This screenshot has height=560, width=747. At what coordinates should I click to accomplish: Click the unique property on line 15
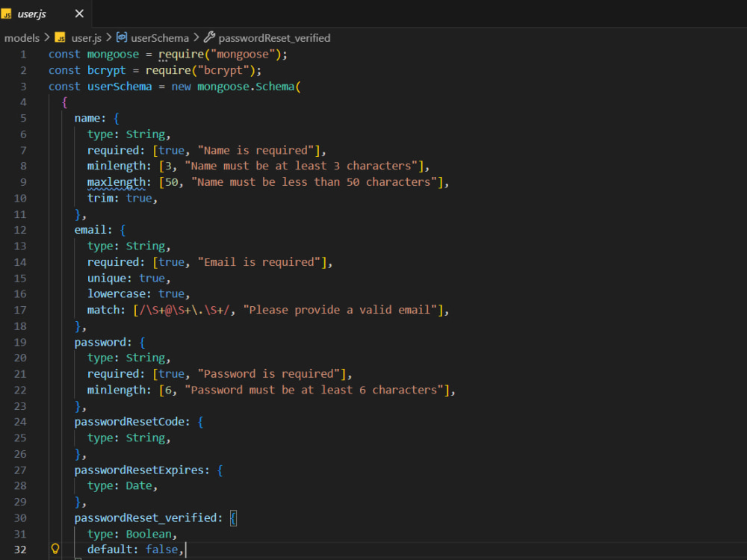coord(107,278)
